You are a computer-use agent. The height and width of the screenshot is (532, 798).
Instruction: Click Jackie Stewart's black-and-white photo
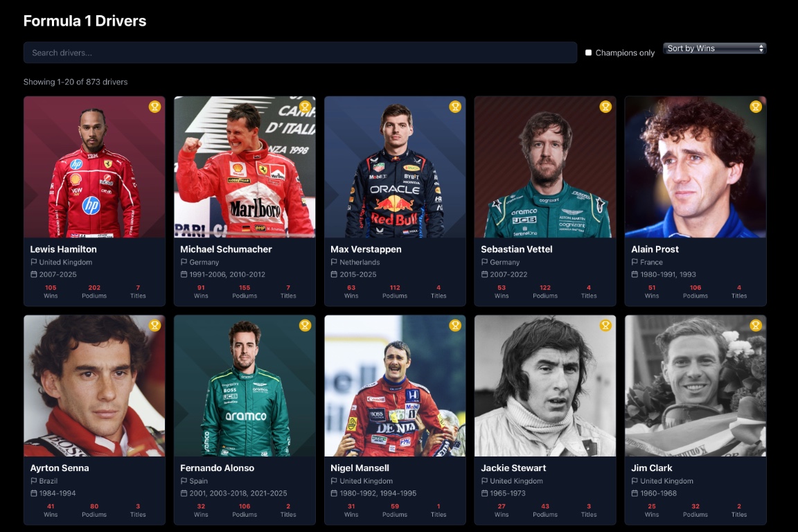[544, 386]
